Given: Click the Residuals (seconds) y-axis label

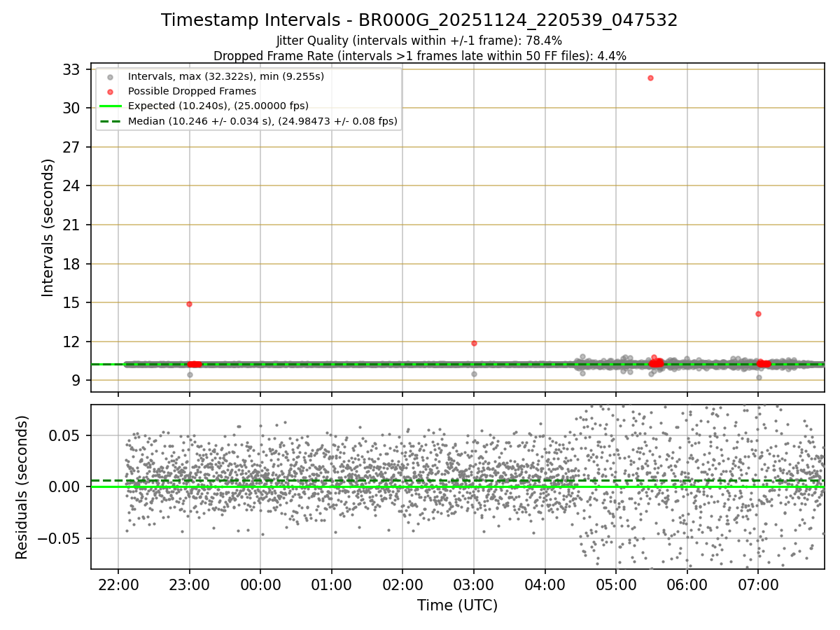Looking at the screenshot, I should pos(22,487).
